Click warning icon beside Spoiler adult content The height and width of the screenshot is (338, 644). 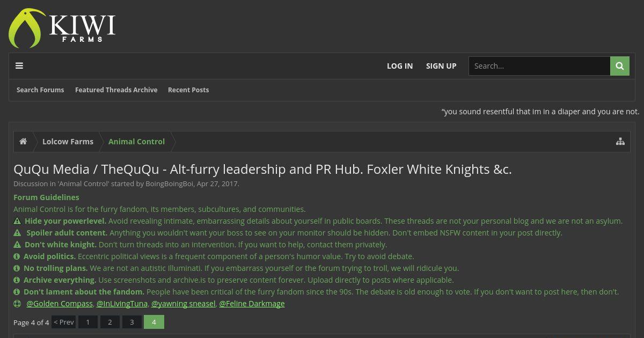click(17, 233)
